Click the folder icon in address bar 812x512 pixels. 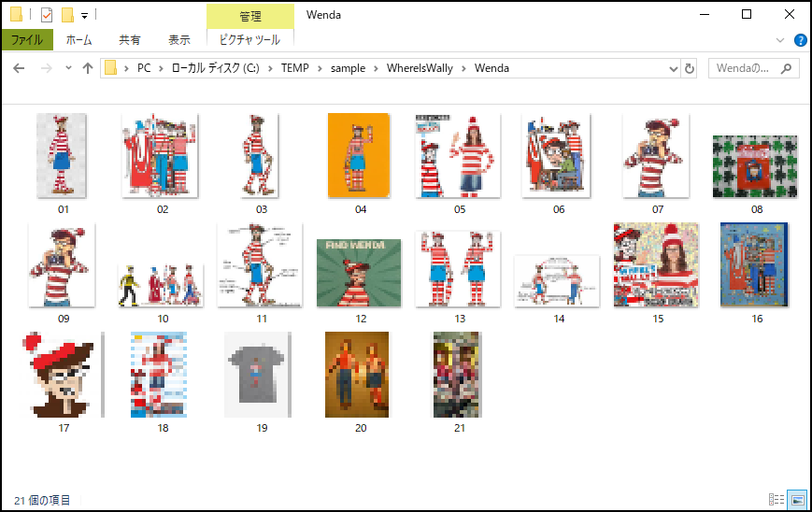tap(110, 68)
